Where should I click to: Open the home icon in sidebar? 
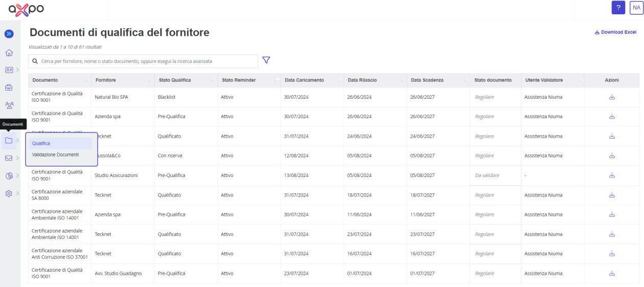9,53
